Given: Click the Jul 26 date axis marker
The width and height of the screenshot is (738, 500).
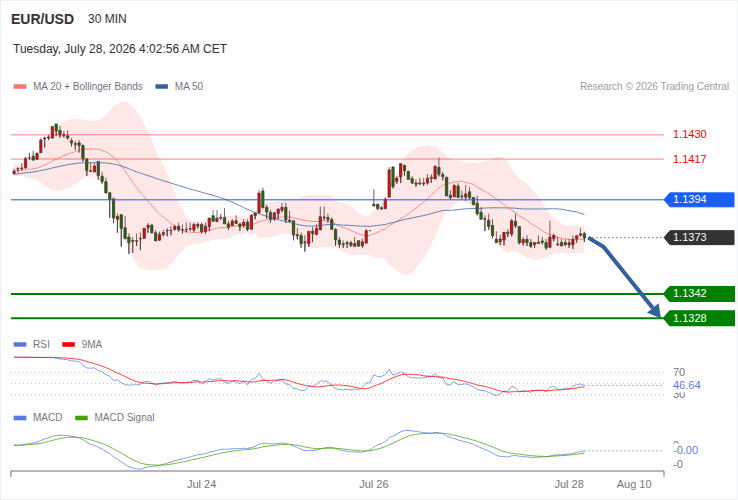Looking at the screenshot, I should [x=374, y=484].
